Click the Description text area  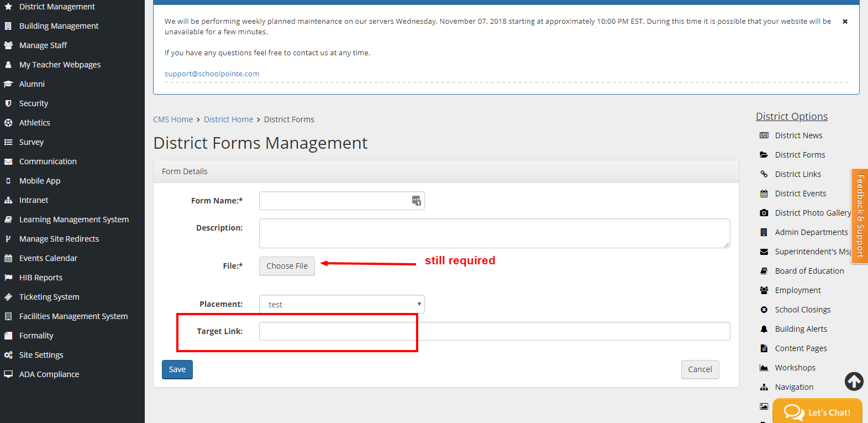[x=494, y=233]
